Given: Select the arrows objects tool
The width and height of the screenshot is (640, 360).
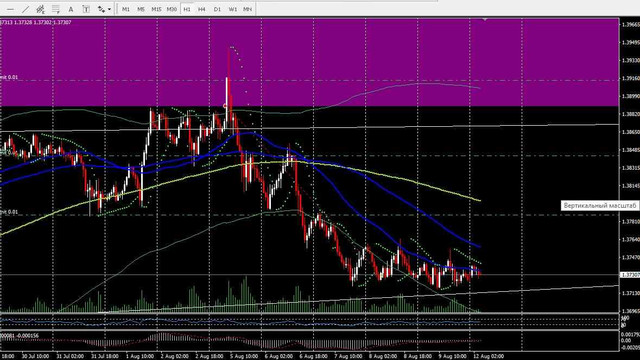Looking at the screenshot, I should tap(101, 9).
